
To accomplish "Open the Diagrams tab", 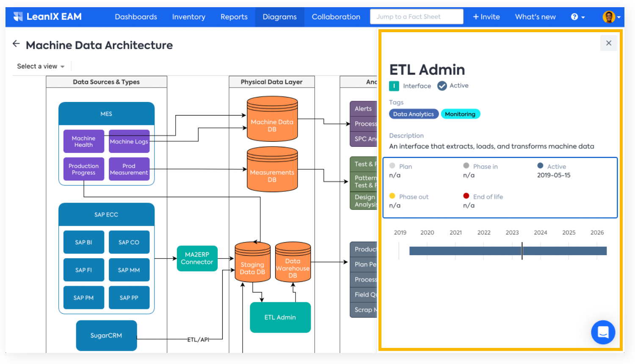I will click(280, 17).
